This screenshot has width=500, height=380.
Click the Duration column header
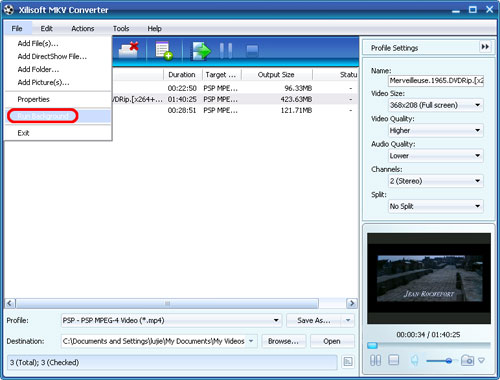click(x=182, y=75)
